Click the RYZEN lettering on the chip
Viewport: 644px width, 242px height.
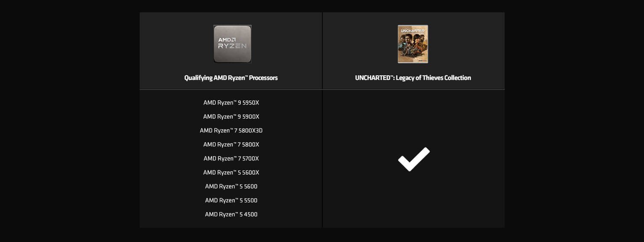point(232,46)
